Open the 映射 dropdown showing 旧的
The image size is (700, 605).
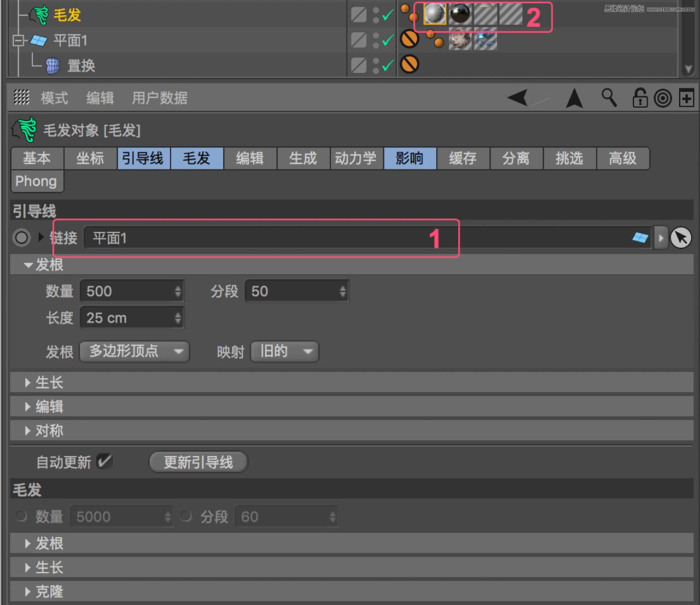[284, 352]
